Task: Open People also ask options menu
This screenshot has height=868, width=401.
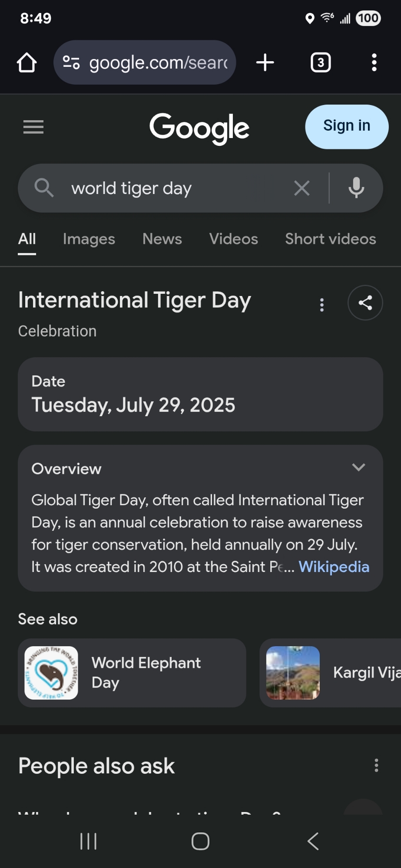Action: tap(376, 765)
